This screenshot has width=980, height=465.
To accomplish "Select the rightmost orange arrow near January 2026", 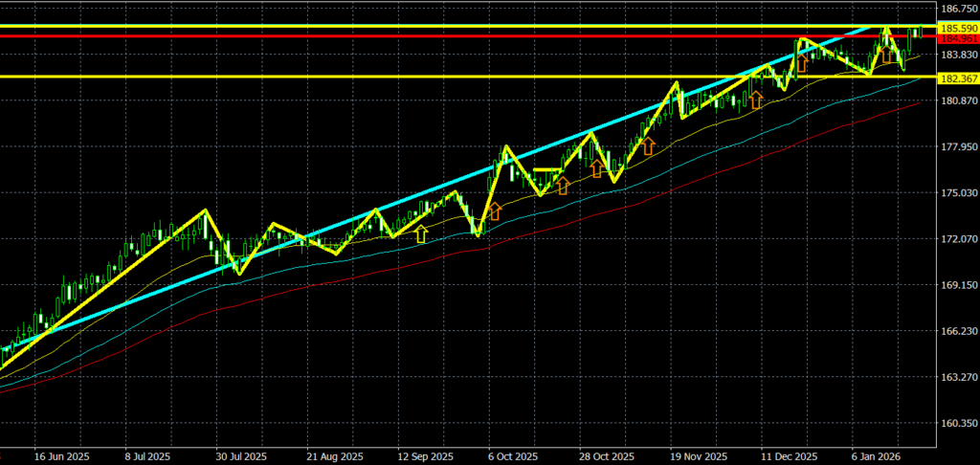I will (x=888, y=55).
